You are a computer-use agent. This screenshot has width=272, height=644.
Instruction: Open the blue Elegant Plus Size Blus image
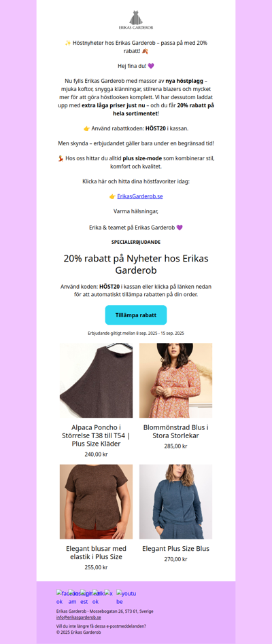[176, 501]
